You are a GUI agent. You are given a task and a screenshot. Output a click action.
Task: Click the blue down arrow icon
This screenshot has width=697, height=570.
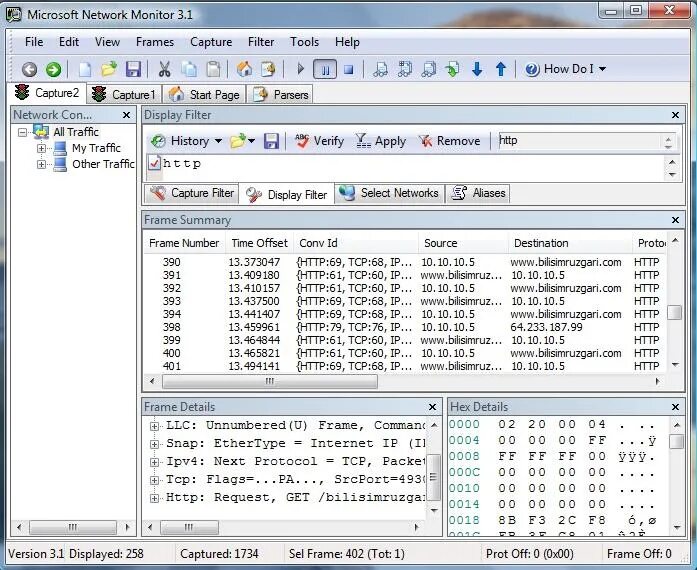click(477, 69)
